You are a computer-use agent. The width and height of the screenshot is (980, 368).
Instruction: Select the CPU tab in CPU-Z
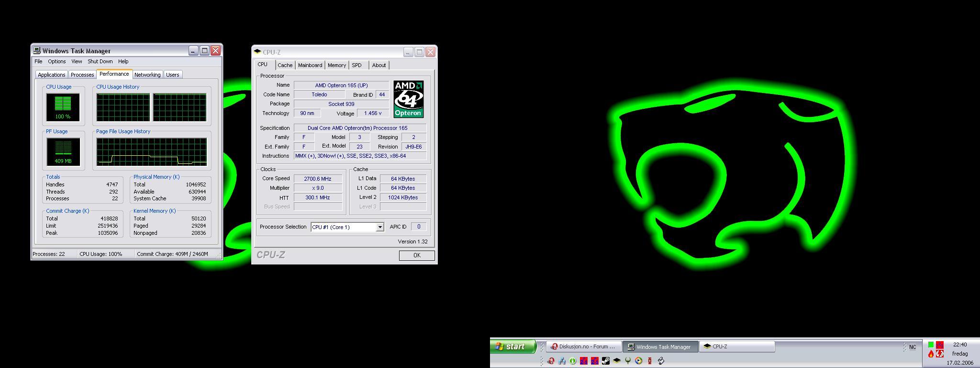pos(263,64)
